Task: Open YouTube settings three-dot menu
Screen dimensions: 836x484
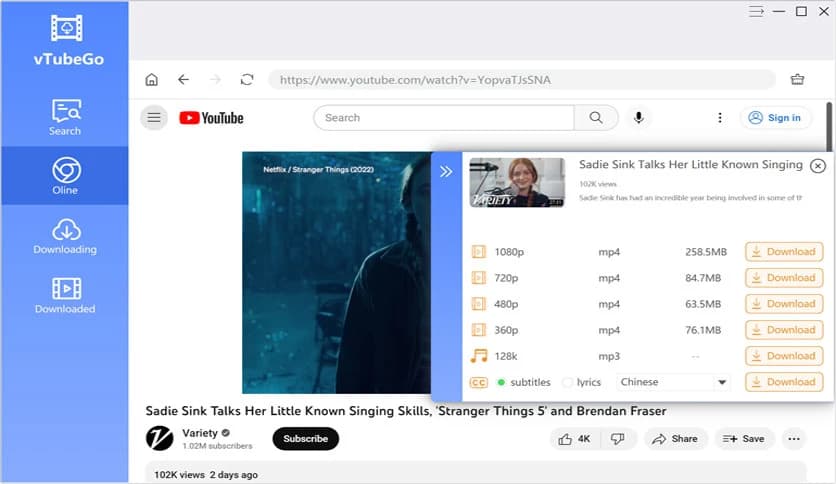Action: pos(720,118)
